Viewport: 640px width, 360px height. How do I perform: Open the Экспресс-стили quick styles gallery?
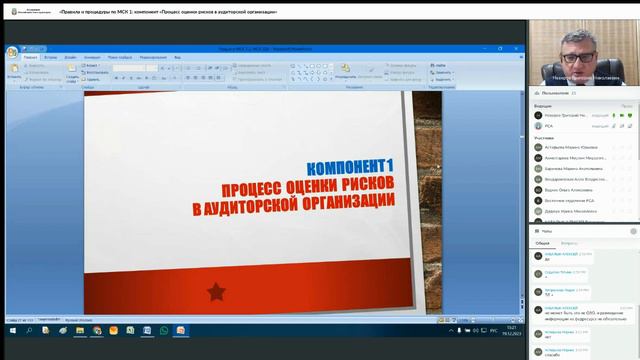pyautogui.click(x=370, y=72)
